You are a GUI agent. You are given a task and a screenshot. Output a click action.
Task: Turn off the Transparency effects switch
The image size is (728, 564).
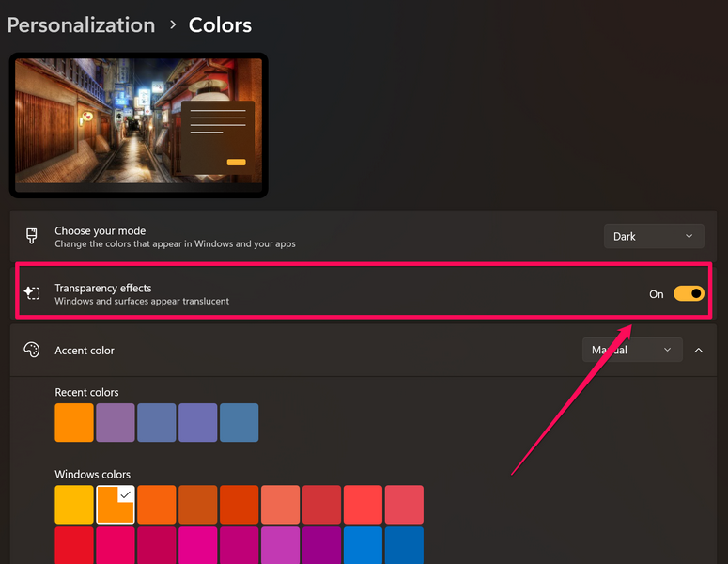tap(689, 293)
